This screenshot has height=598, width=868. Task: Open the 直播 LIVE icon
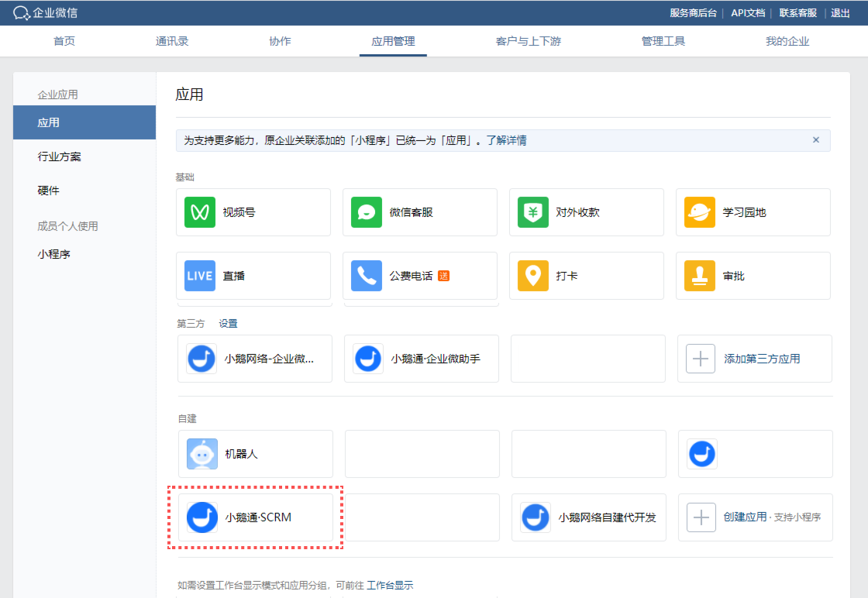click(200, 276)
